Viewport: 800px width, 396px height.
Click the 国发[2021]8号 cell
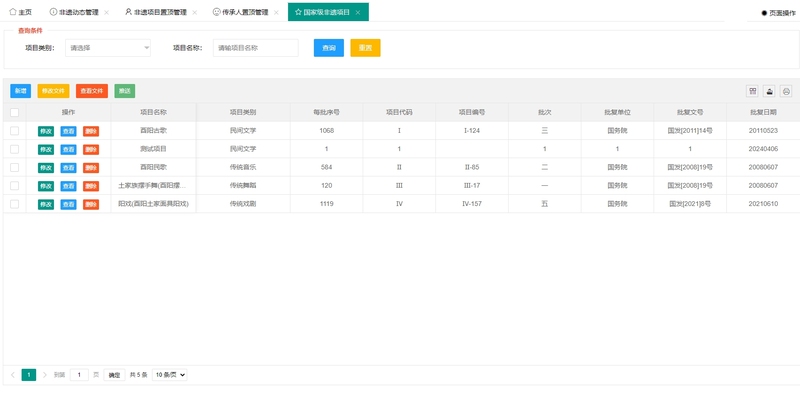[x=690, y=204]
